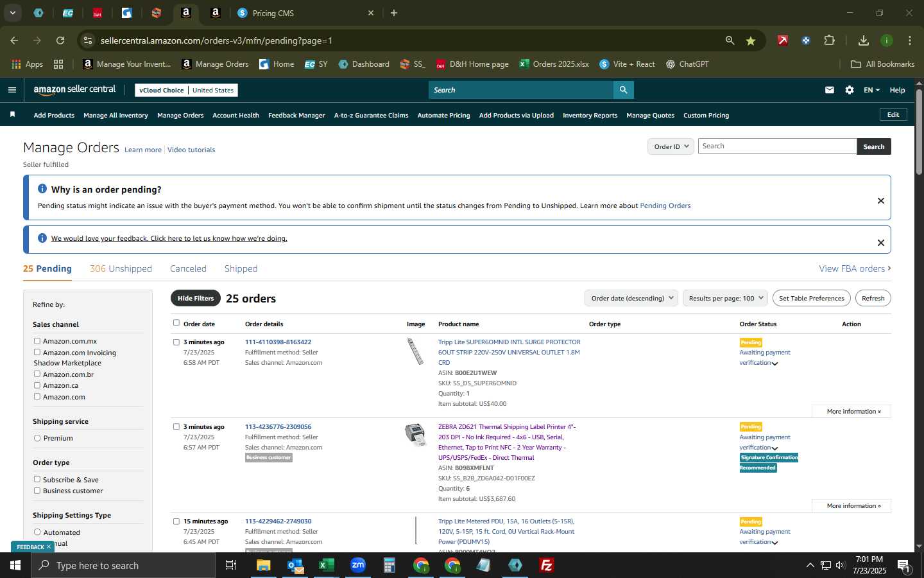Viewport: 924px width, 578px height.
Task: Click the surge protector product thumbnail
Action: click(x=416, y=351)
